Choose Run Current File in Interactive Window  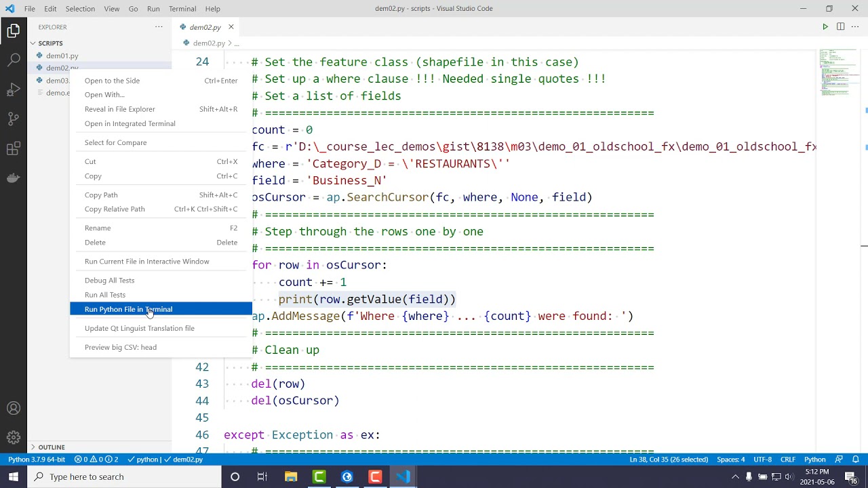161,262
